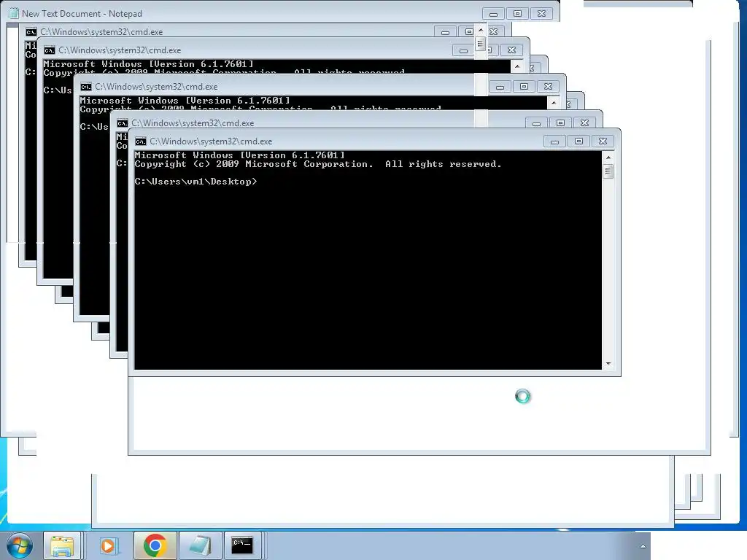747x560 pixels.
Task: Click the frontmost cmd window's title text
Action: click(x=211, y=141)
